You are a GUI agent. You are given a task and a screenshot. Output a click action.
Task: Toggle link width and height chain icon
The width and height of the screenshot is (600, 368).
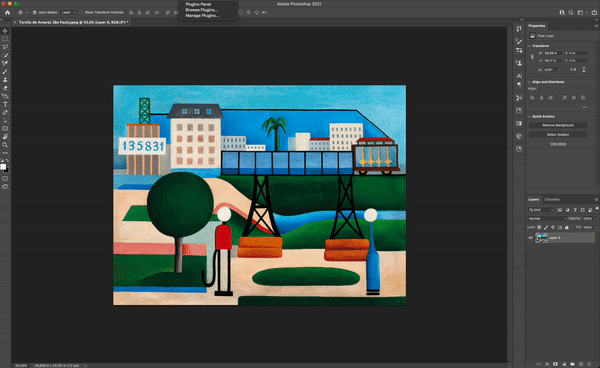532,57
